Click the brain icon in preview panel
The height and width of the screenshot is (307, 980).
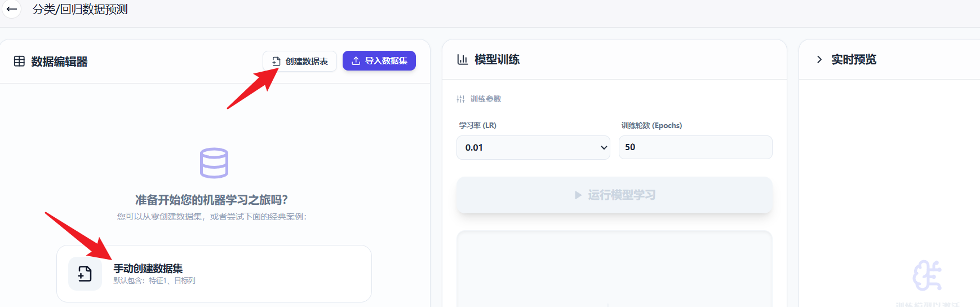click(927, 275)
